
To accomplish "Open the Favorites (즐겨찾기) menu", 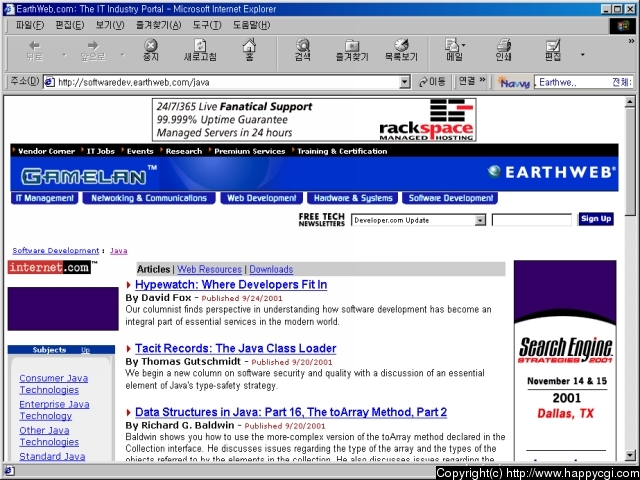I will tap(158, 25).
